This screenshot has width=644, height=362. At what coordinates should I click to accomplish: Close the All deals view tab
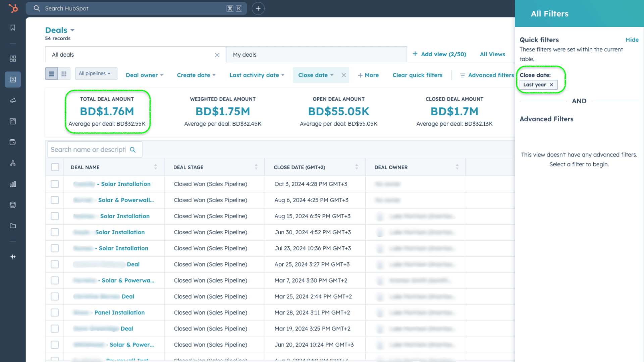pyautogui.click(x=217, y=55)
